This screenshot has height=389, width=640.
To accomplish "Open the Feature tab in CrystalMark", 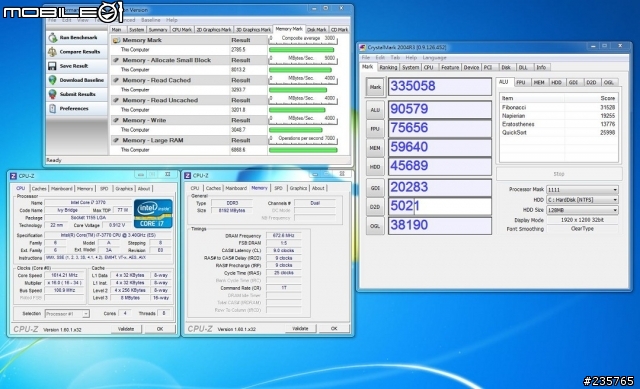I will click(x=450, y=67).
